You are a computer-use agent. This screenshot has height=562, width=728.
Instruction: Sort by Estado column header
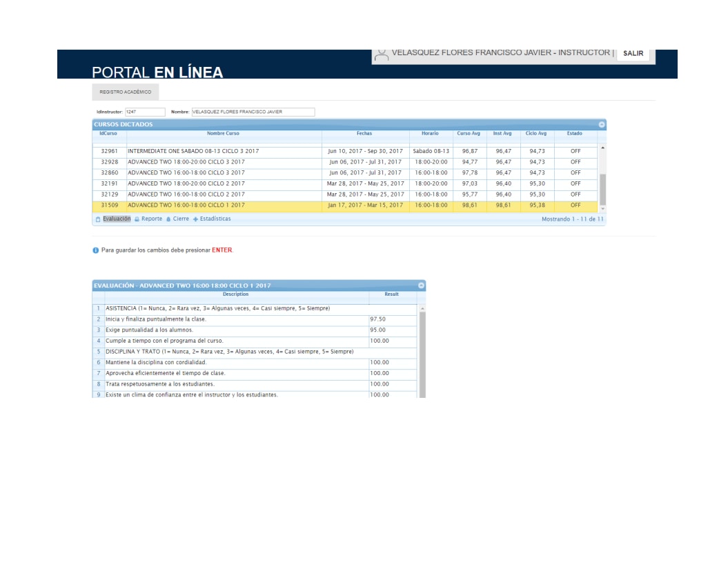(575, 134)
